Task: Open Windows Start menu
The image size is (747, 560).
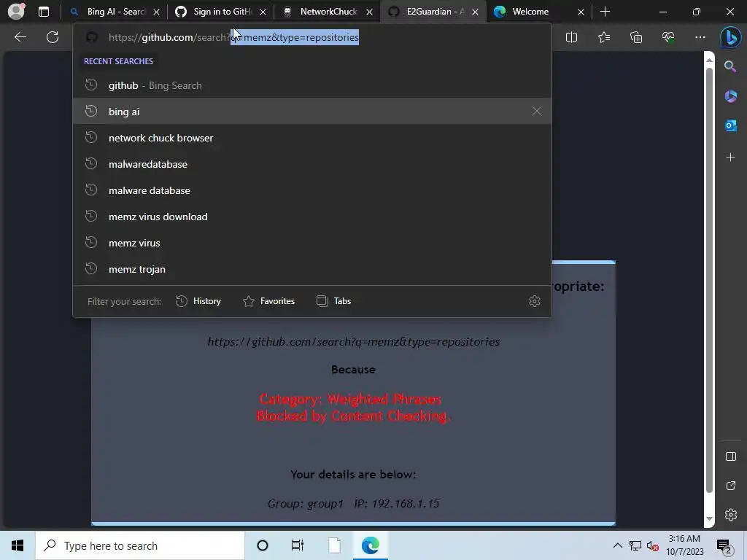Action: tap(18, 545)
